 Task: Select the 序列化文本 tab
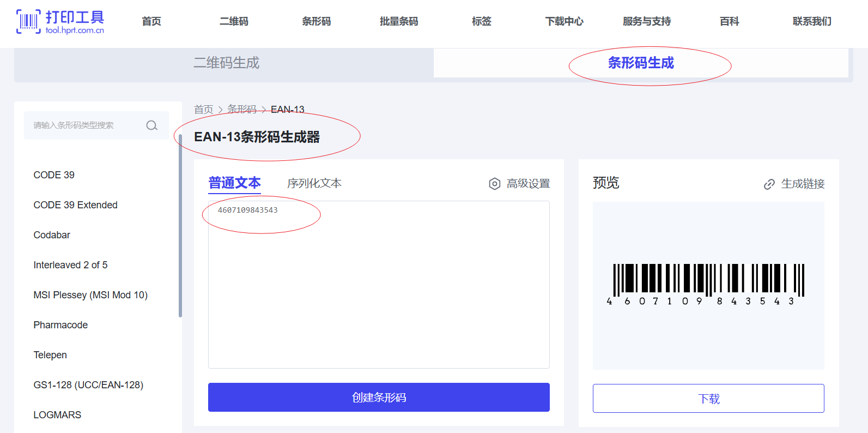[314, 183]
